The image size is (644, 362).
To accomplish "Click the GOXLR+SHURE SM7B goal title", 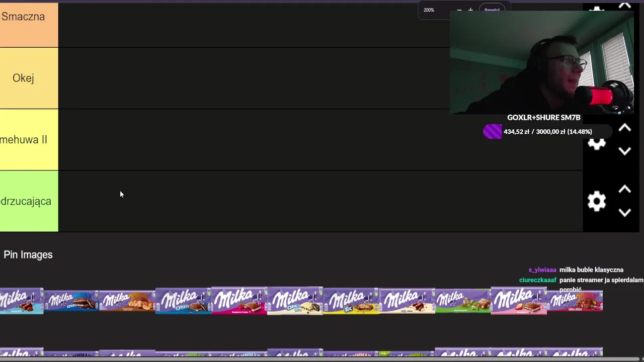I will point(544,117).
